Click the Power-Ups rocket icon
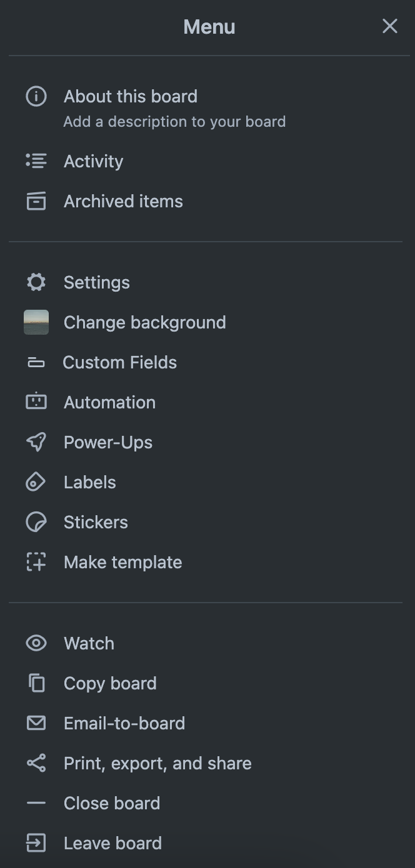415x868 pixels. tap(36, 442)
